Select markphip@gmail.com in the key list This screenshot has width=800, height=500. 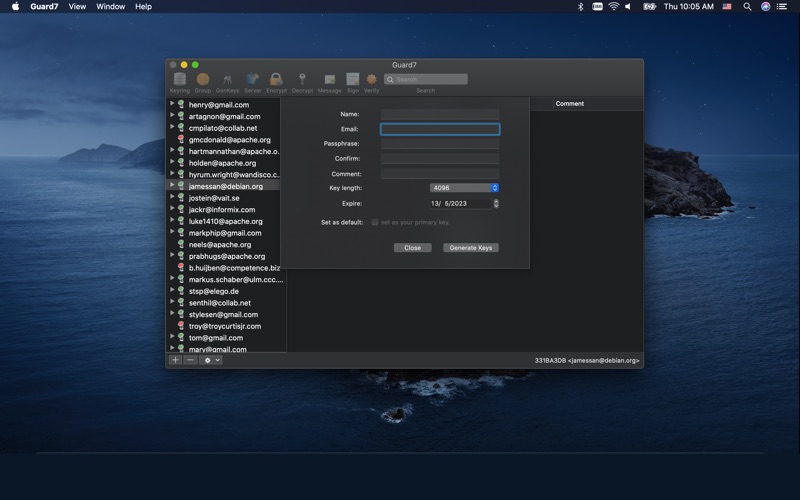227,233
